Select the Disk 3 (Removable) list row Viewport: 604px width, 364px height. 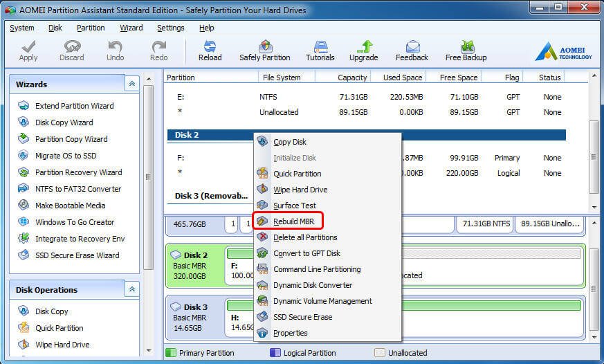tap(211, 196)
